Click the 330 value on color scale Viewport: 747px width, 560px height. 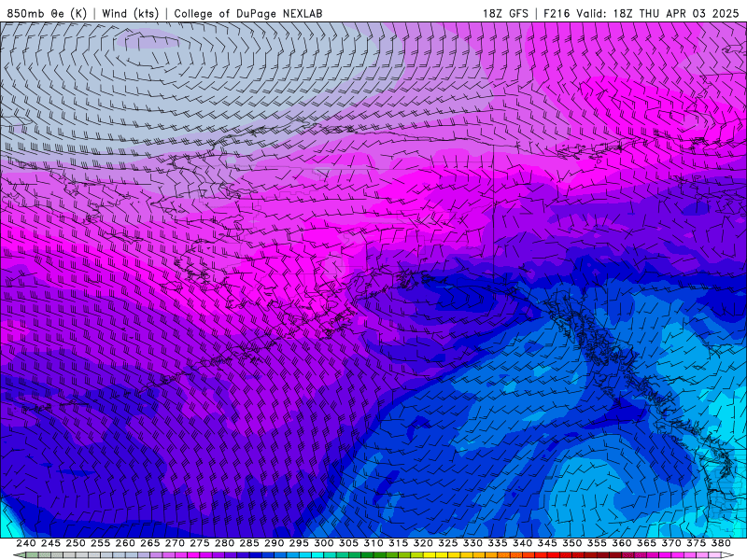[472, 543]
